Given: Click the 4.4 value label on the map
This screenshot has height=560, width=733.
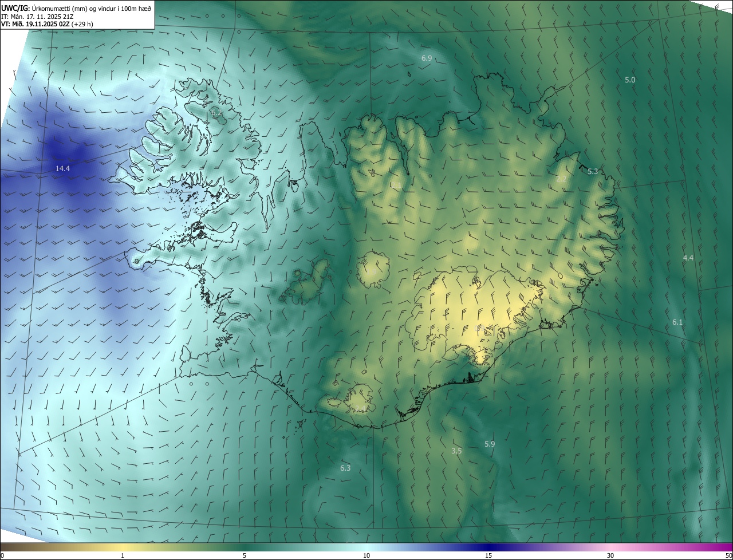Looking at the screenshot, I should coord(688,258).
